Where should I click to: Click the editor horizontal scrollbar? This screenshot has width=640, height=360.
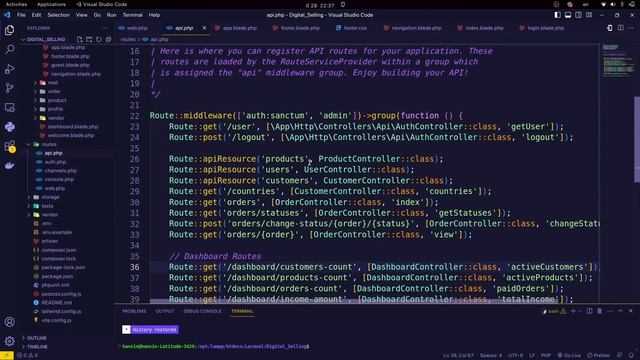(355, 302)
